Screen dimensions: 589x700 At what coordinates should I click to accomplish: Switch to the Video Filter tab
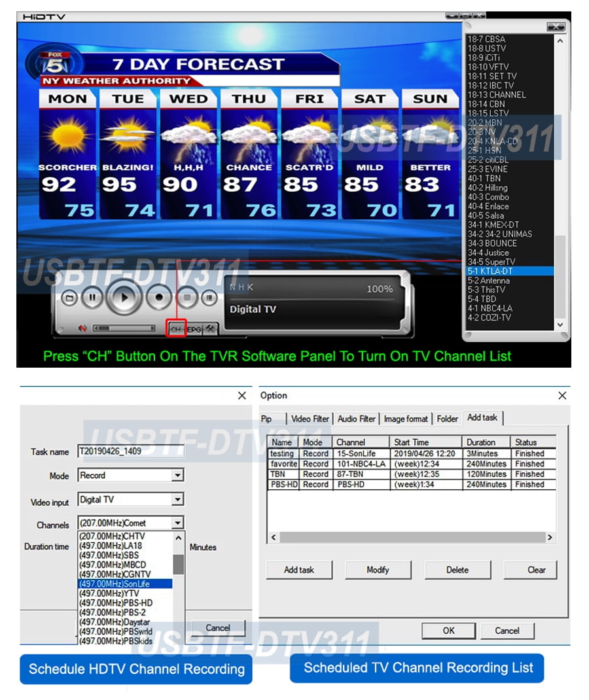310,419
